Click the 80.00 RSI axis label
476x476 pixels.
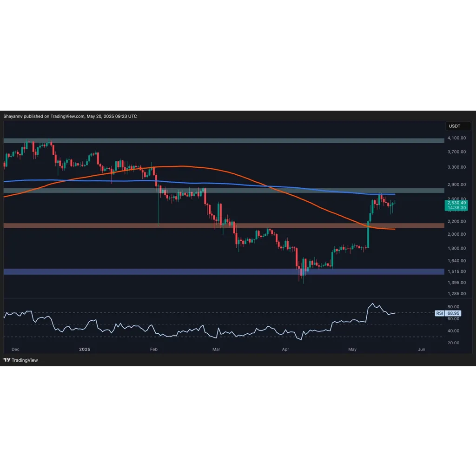453,307
